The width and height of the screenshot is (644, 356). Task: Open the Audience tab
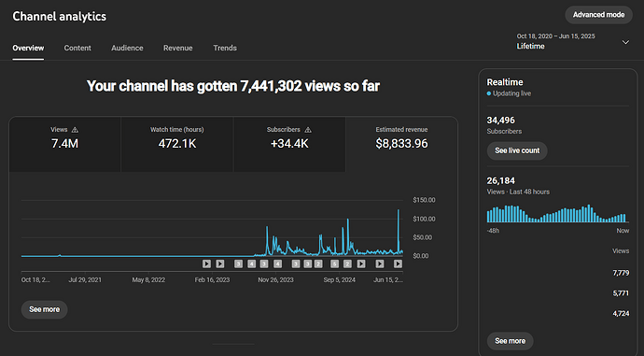click(127, 48)
